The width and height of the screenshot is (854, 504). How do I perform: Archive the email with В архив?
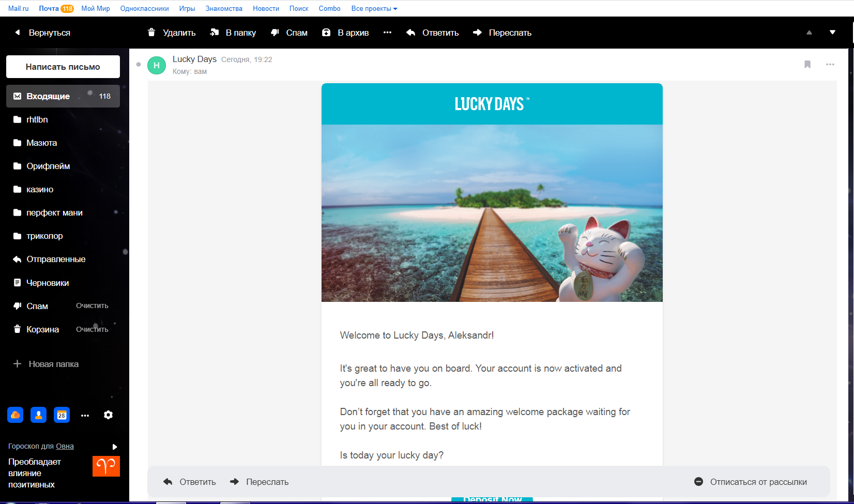[345, 33]
